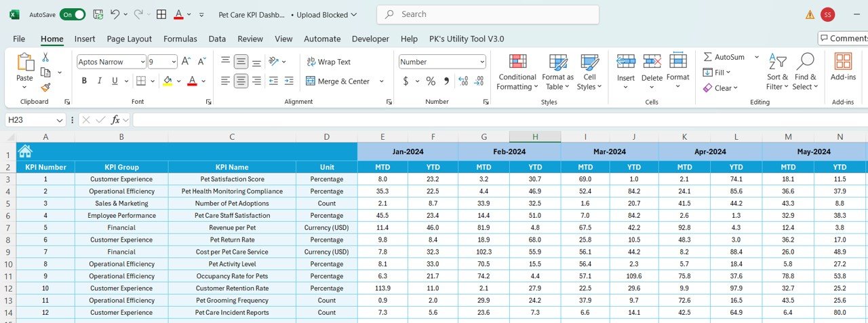The image size is (868, 323).
Task: Click the Orientation text-angle icon
Action: 274,62
